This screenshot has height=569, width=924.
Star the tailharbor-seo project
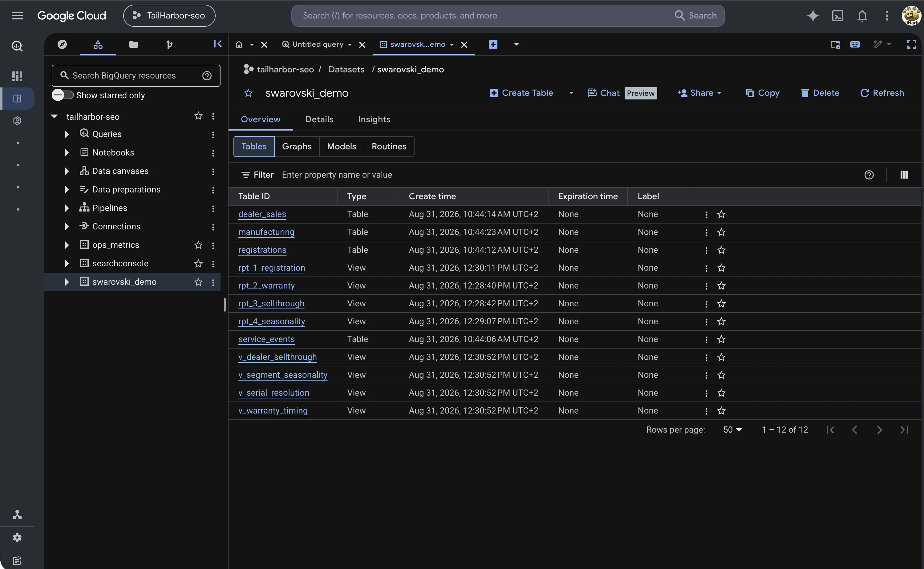point(198,116)
